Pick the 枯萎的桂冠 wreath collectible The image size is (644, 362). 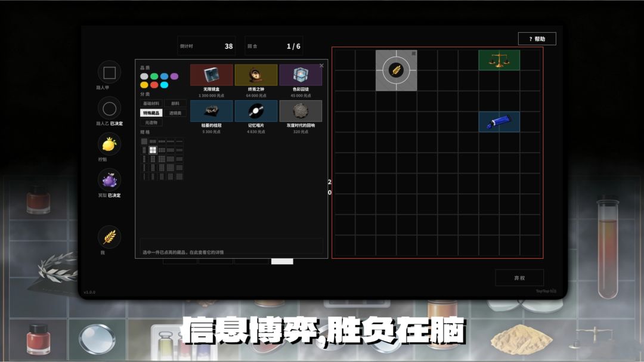click(x=211, y=111)
